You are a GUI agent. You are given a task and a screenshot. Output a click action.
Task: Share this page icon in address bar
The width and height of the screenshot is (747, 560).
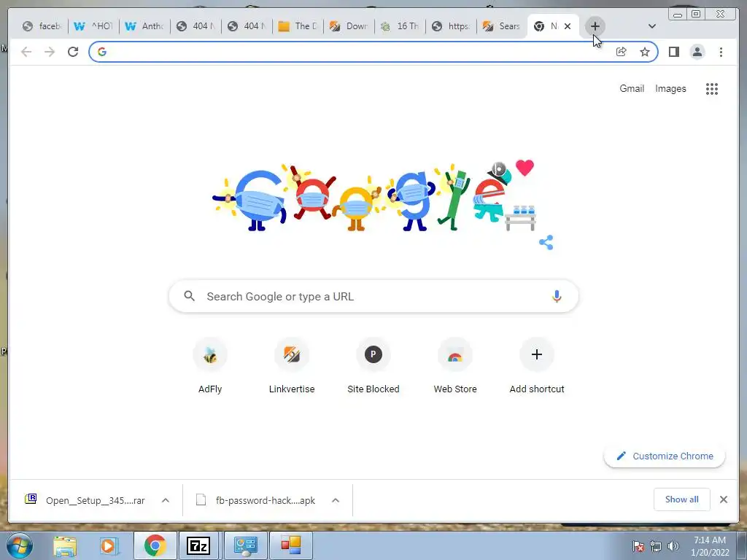tap(621, 52)
